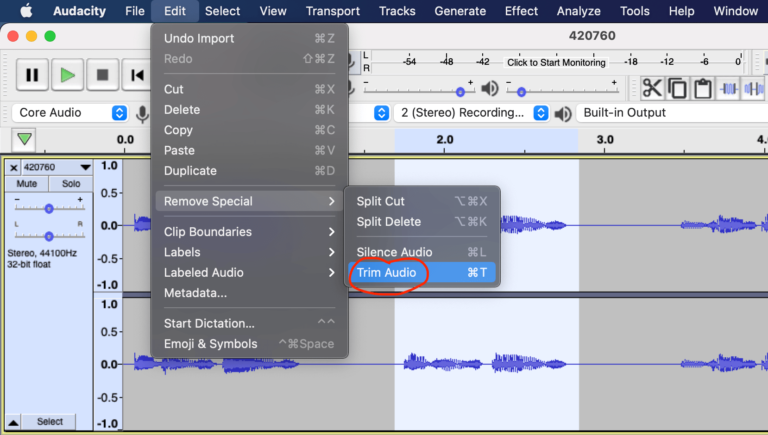This screenshot has height=435, width=768.
Task: Click the Stop transport button
Action: pos(103,75)
